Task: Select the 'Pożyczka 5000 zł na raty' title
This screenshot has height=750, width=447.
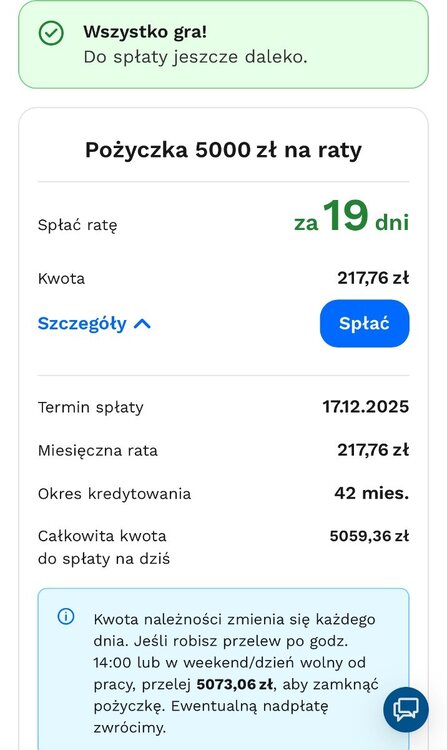Action: (223, 150)
